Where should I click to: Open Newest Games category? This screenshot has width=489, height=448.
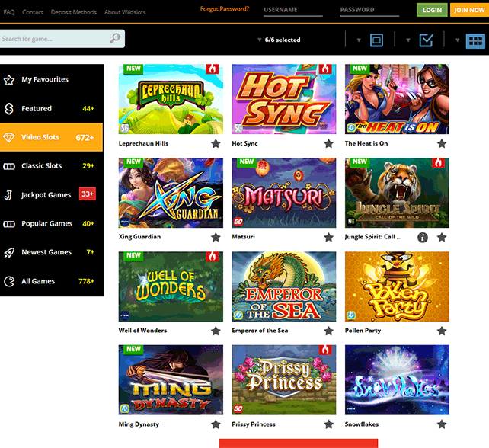(x=52, y=252)
